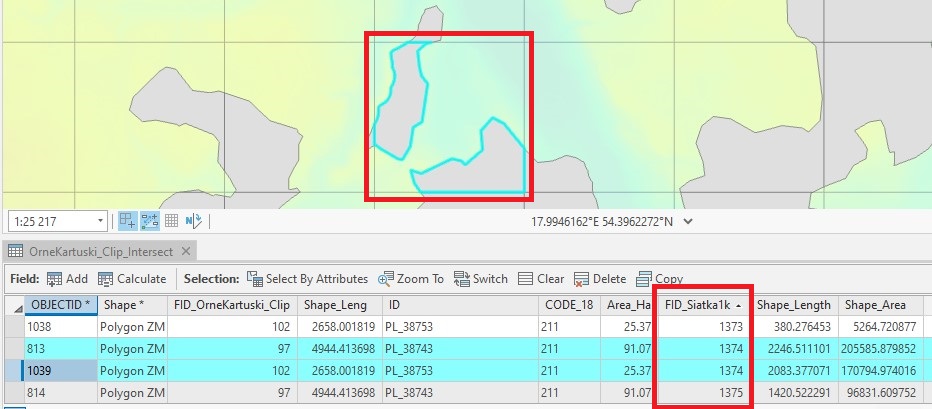Expand the coordinate display format dropdown
Screen dimensions: 932x409
tap(687, 221)
